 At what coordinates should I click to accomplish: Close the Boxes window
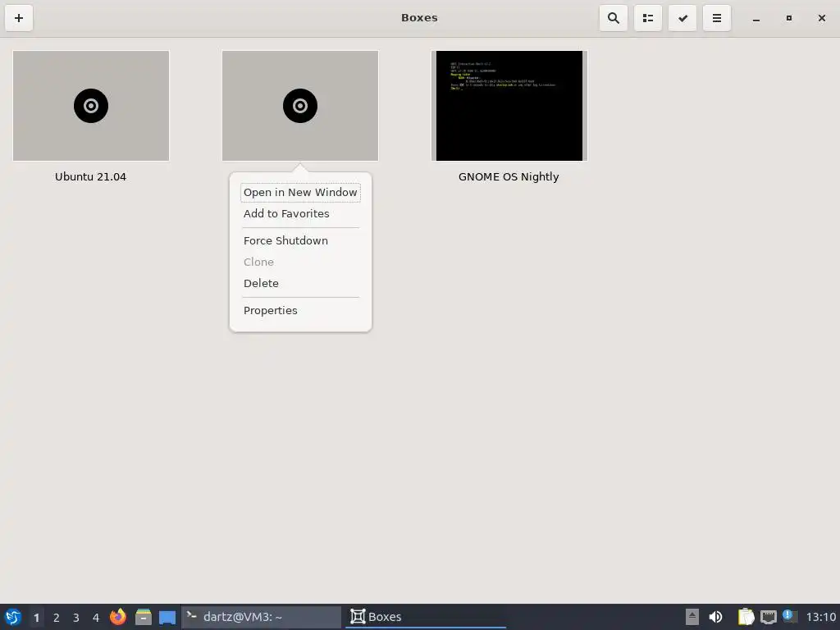[821, 18]
